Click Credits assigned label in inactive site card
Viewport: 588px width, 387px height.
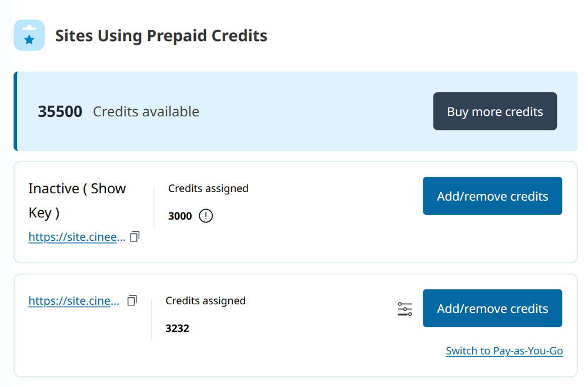tap(208, 189)
